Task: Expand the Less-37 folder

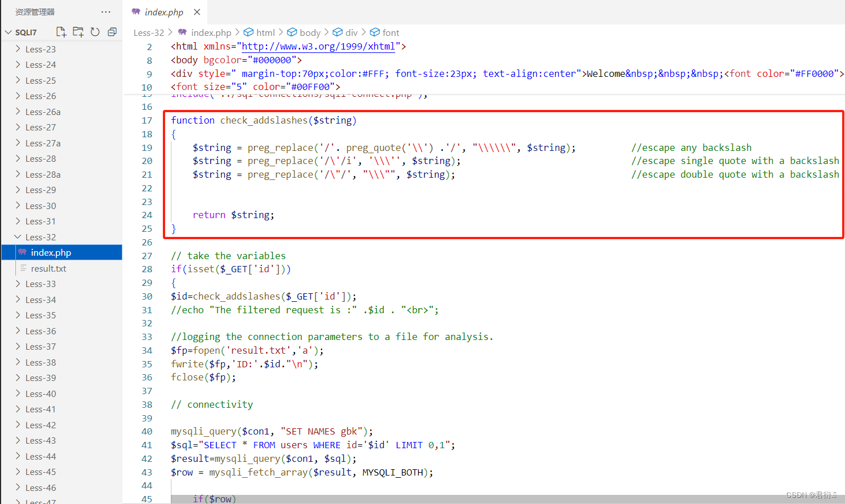Action: coord(61,346)
